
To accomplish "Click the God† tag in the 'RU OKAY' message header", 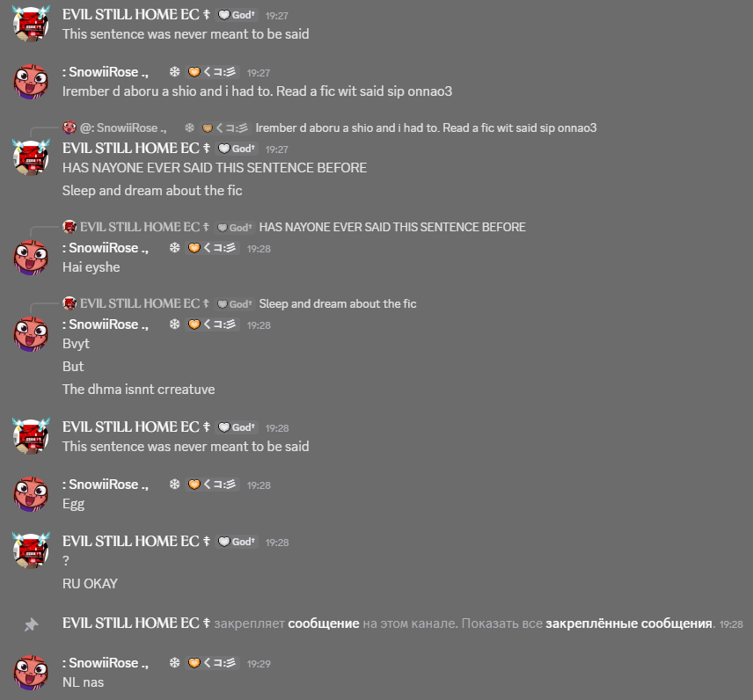I will pyautogui.click(x=238, y=542).
